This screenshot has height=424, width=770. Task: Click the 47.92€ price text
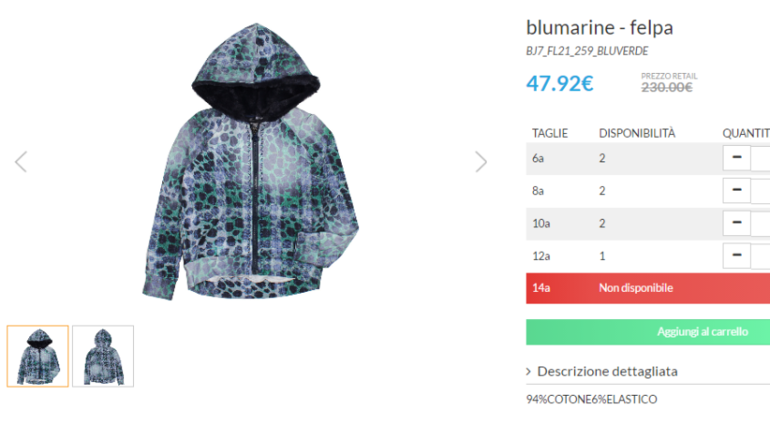(560, 83)
